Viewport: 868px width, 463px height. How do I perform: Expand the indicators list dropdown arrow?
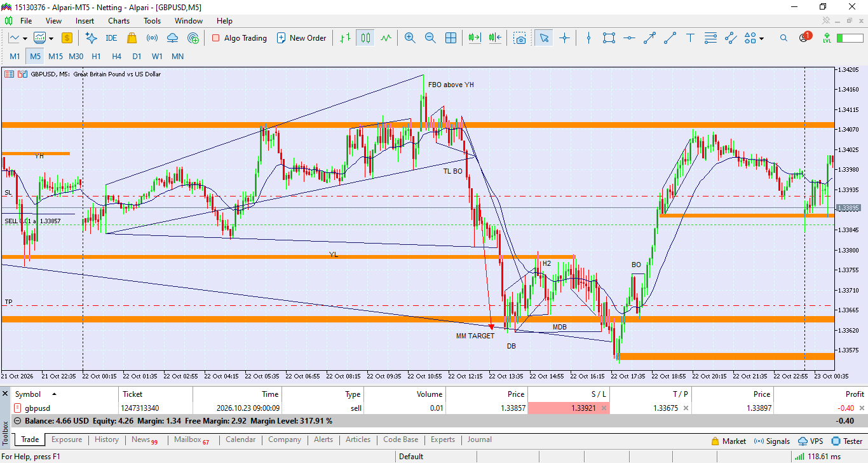click(x=50, y=38)
